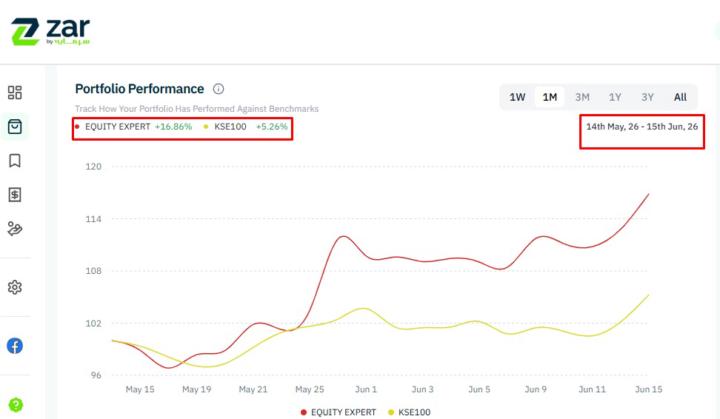Click the yellow KSE100 line endpoint at Jun 15

point(648,295)
